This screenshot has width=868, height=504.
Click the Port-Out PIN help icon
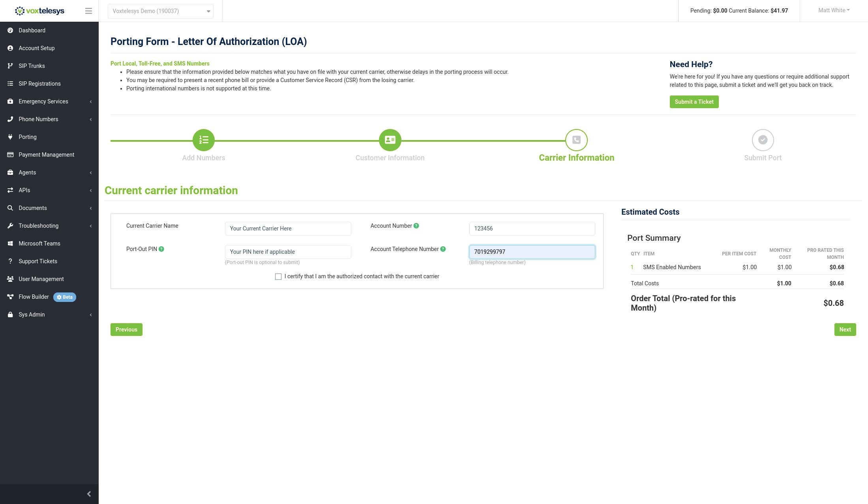click(161, 249)
